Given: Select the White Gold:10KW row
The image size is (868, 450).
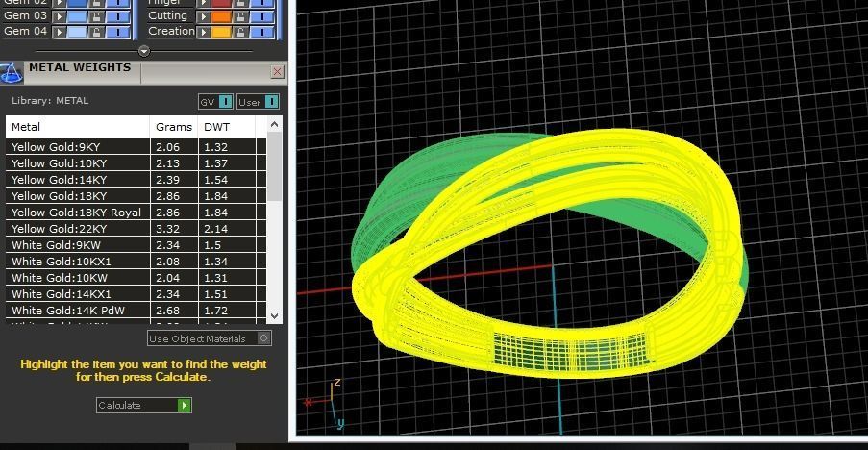Looking at the screenshot, I should 136,277.
